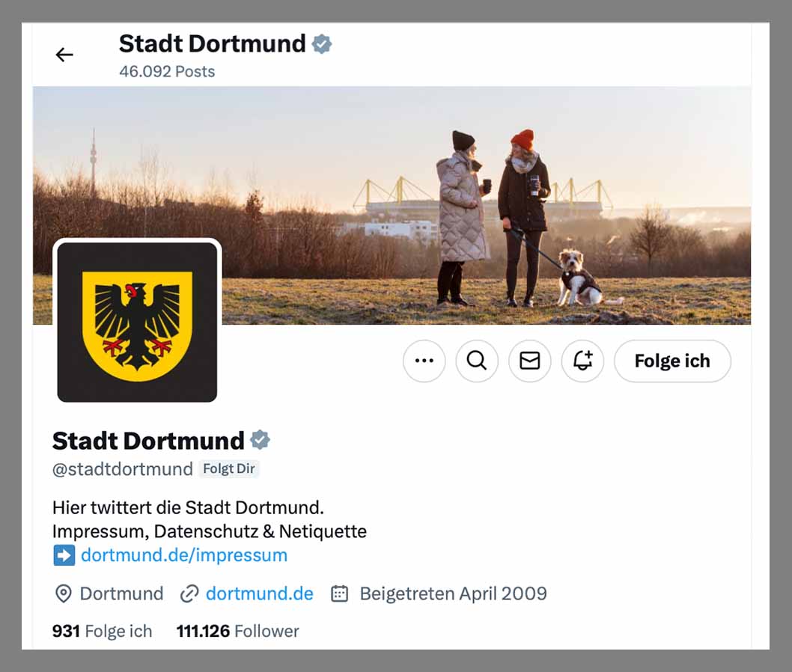
Task: Turn on notifications with bell icon
Action: coord(582,361)
